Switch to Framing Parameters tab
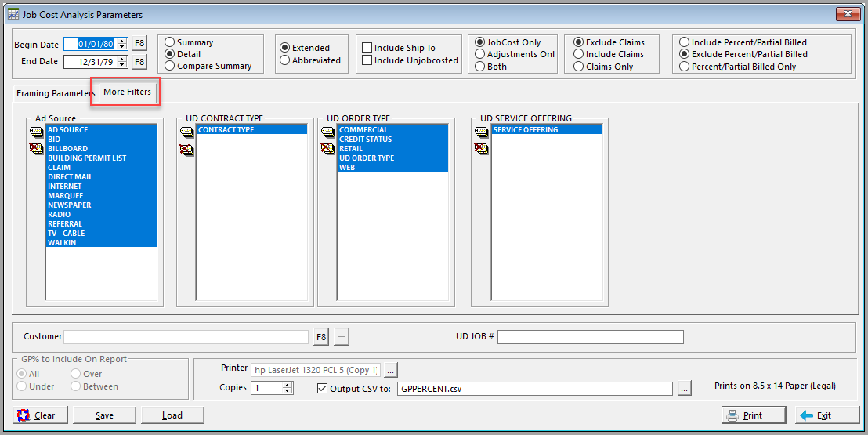 (56, 93)
